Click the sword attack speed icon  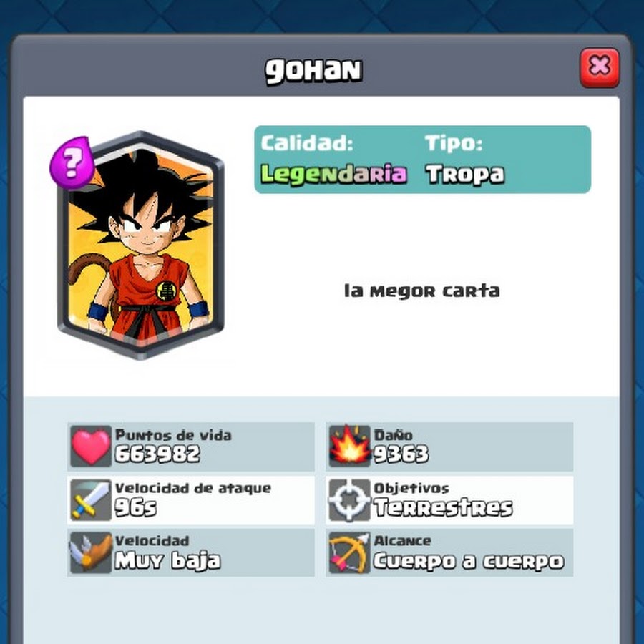point(91,500)
